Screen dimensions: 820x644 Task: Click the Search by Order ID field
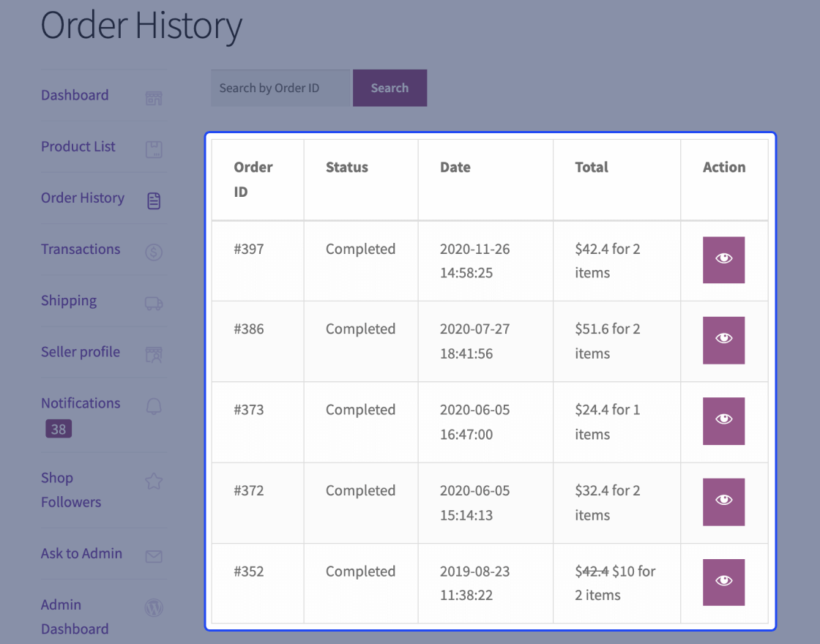click(280, 88)
